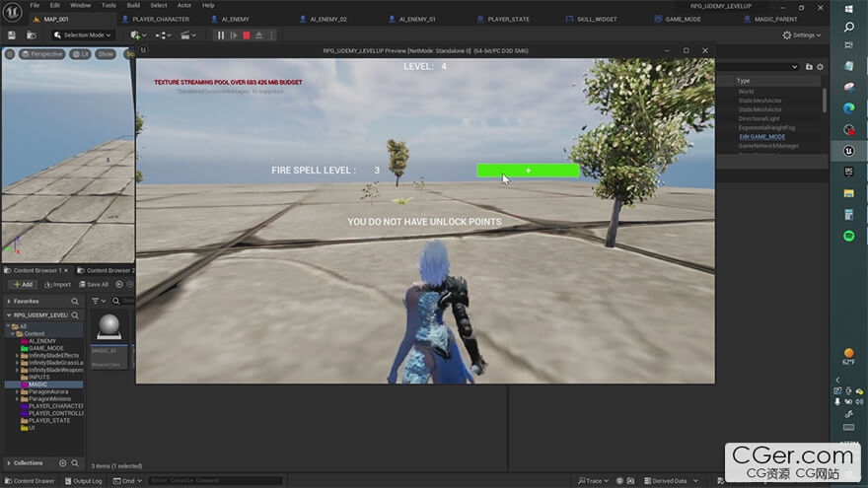The height and width of the screenshot is (488, 868).
Task: Click Save All in Content Browser
Action: (94, 284)
